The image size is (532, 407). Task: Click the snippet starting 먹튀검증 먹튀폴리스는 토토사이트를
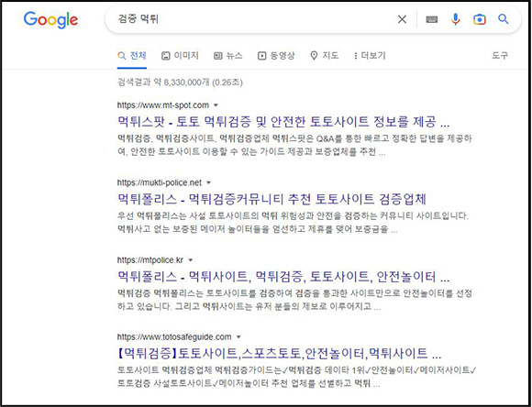click(x=294, y=300)
